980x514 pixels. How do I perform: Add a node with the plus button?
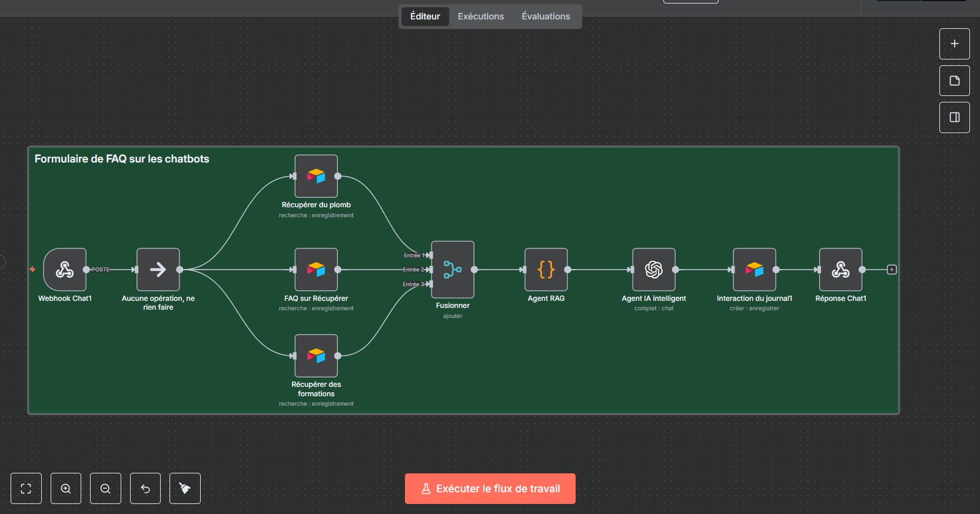tap(954, 44)
